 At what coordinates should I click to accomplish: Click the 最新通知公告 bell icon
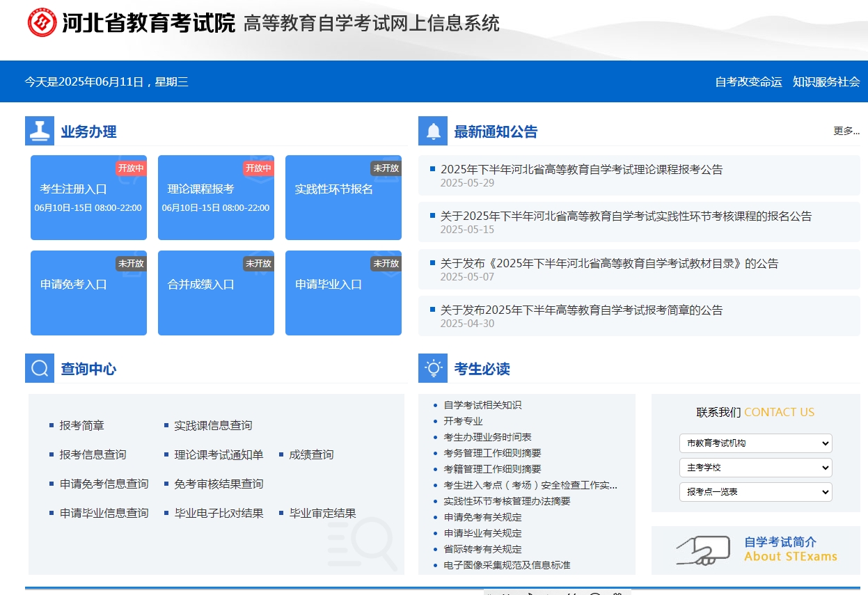433,130
